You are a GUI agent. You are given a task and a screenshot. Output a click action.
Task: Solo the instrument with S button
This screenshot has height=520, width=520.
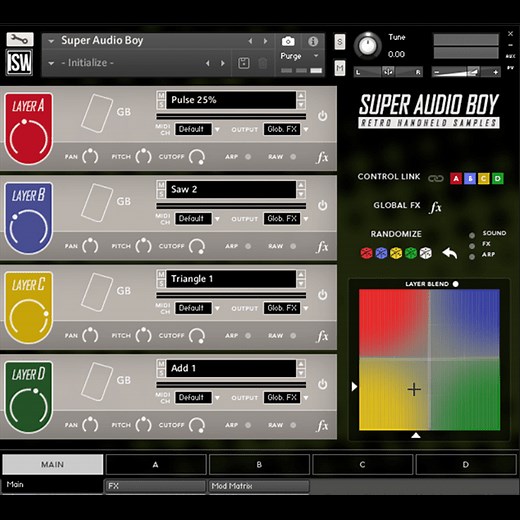(340, 42)
